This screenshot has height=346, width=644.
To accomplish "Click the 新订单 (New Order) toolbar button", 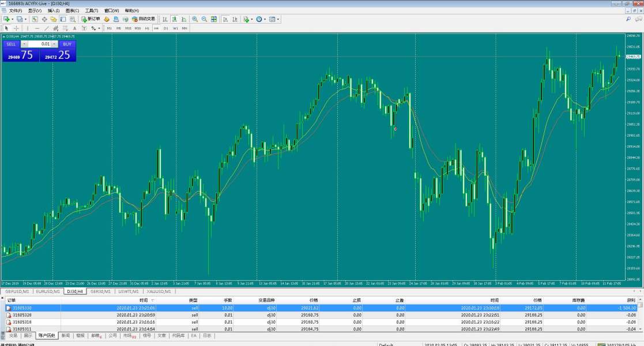I will coord(91,19).
